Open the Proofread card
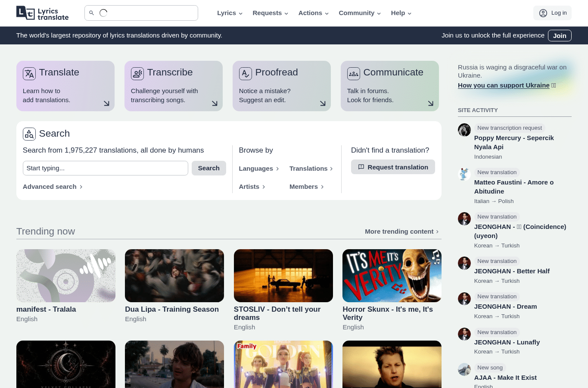This screenshot has height=388, width=588. click(282, 86)
